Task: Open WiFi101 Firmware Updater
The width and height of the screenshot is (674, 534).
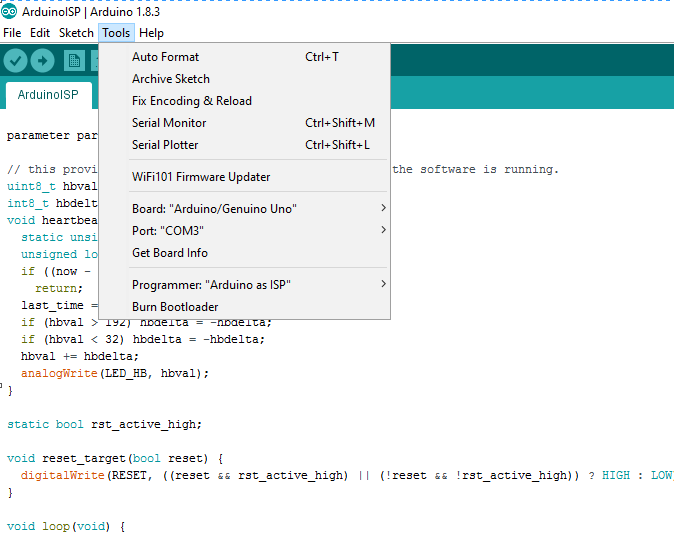Action: (x=201, y=177)
